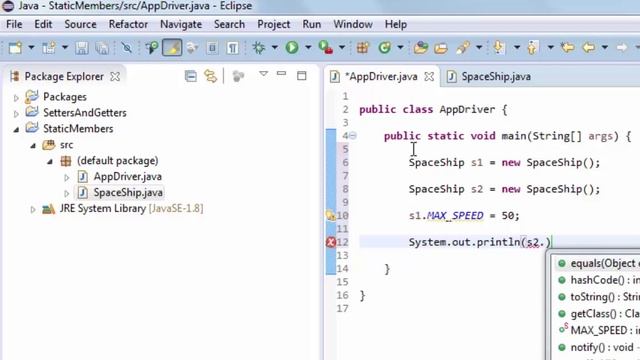This screenshot has height=360, width=640.
Task: Click the New Java Class icon
Action: (384, 48)
